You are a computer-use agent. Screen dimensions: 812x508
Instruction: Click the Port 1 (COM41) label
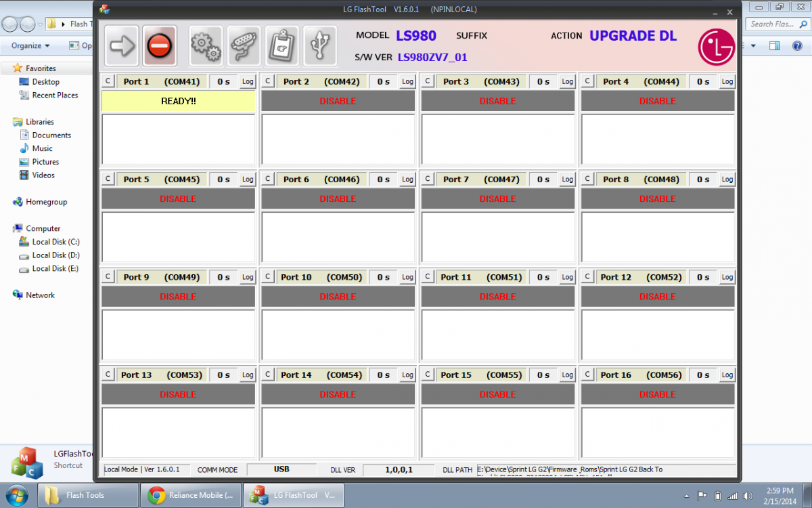162,81
